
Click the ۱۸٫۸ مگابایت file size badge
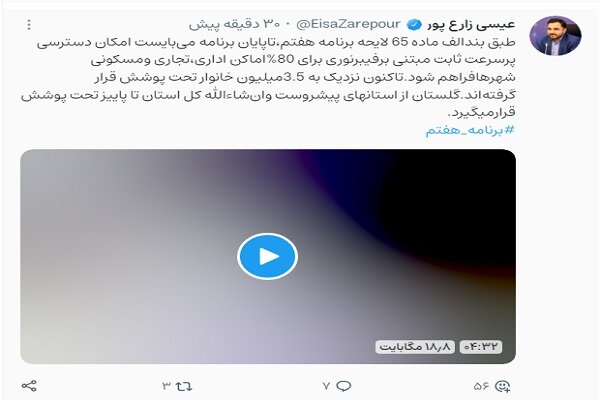coord(415,347)
